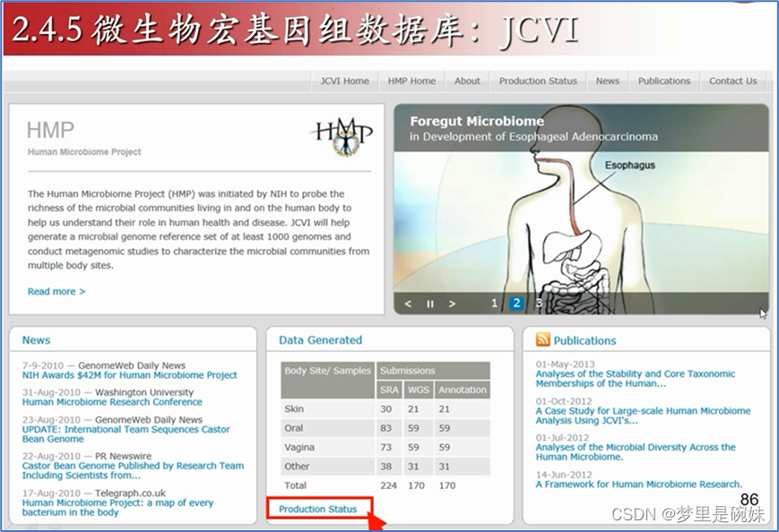Open A Case Study for Large-scale Human Microbiome
779x532 pixels.
(643, 416)
